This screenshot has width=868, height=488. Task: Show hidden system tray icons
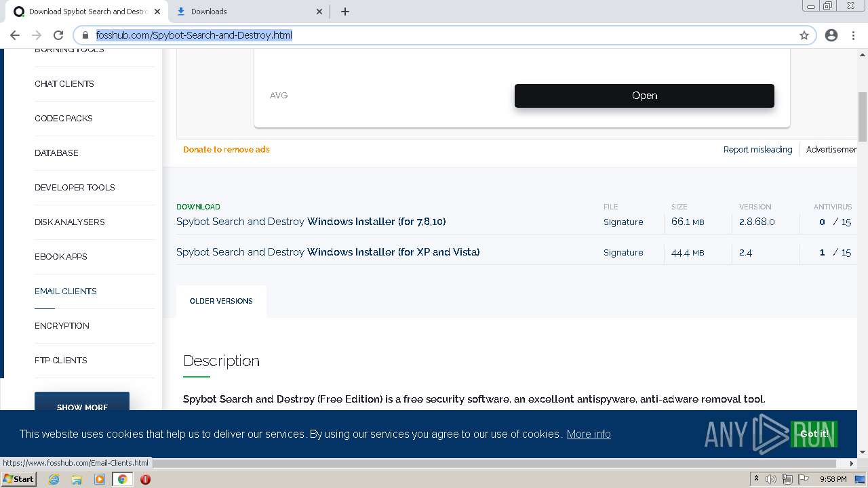[x=756, y=479]
